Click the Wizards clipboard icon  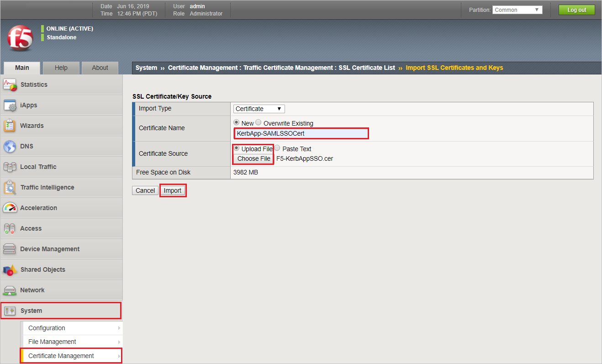[10, 126]
